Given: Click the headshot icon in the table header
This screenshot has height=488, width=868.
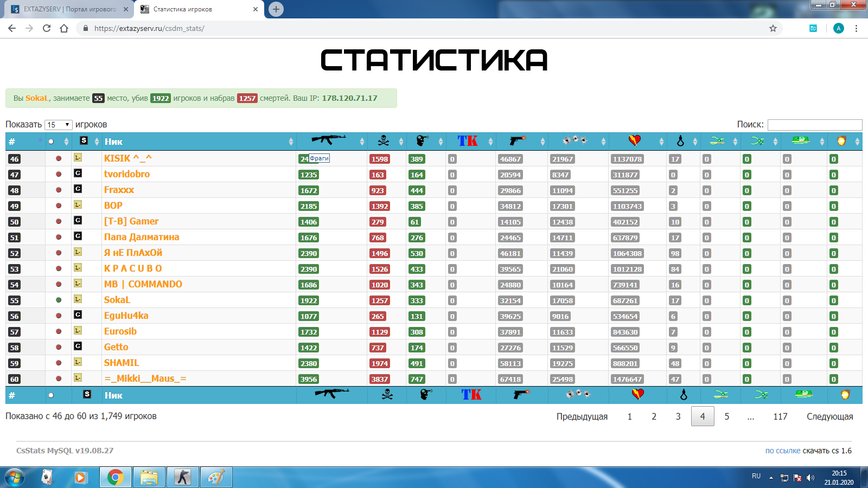Looking at the screenshot, I should coord(422,141).
